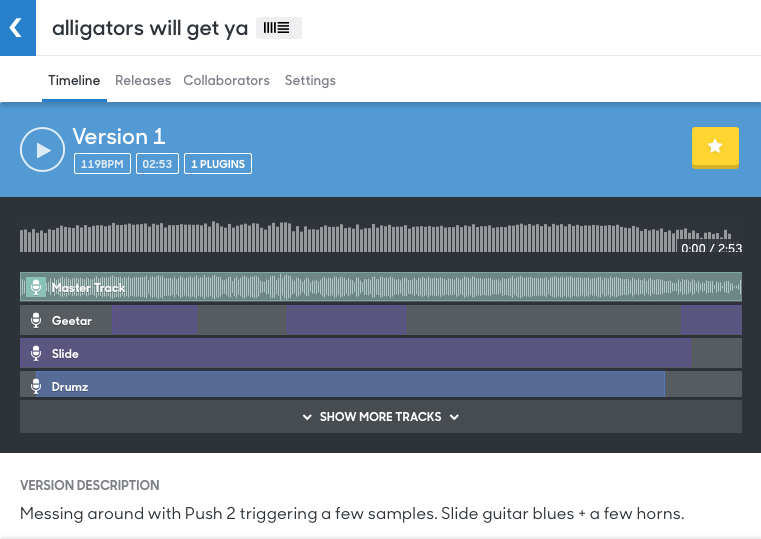Screen dimensions: 761x539
Task: Open the Collaborators tab
Action: (x=226, y=81)
